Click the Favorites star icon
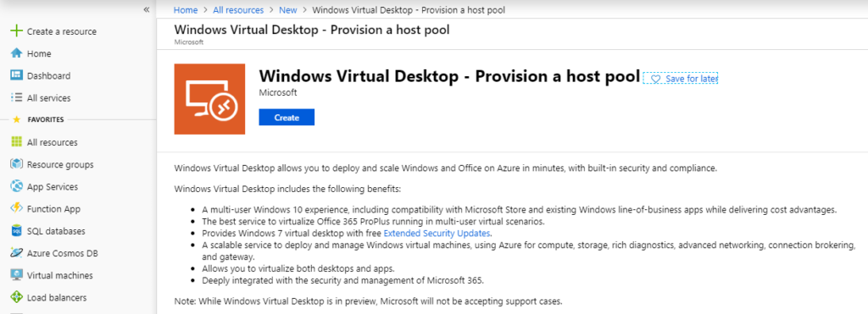This screenshot has height=314, width=868. click(16, 118)
